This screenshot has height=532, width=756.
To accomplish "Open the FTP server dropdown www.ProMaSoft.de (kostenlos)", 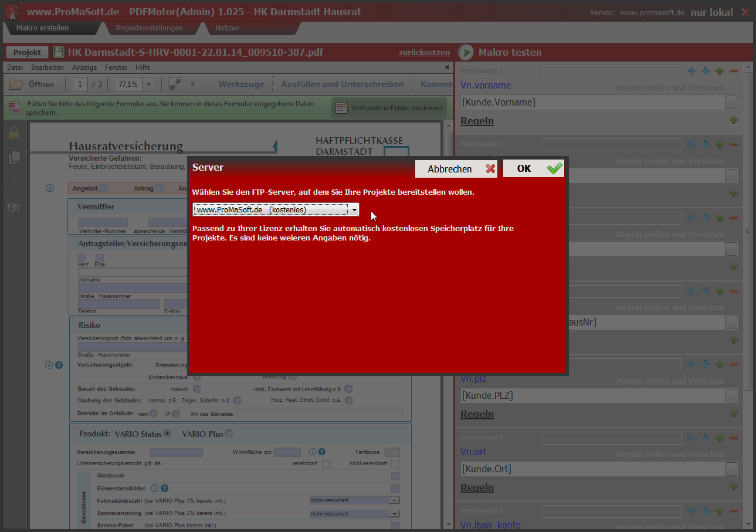I will (x=276, y=209).
